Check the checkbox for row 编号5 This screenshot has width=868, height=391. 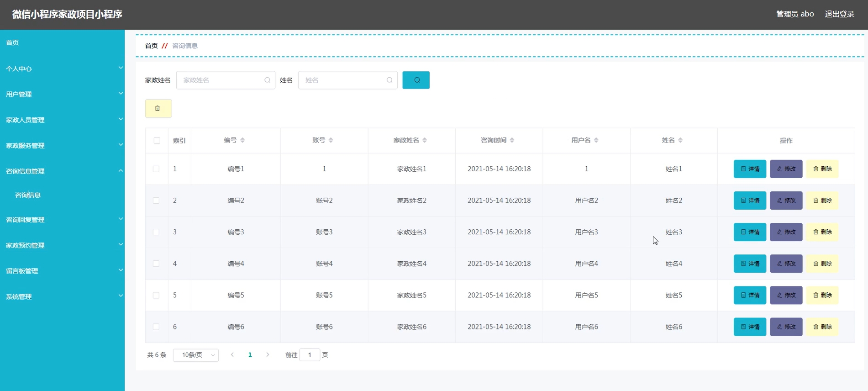click(156, 295)
